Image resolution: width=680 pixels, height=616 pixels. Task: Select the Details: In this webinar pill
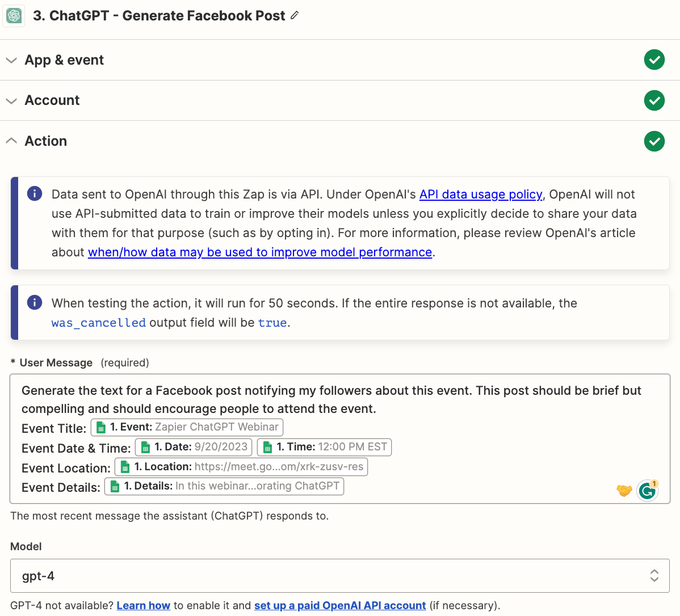224,486
